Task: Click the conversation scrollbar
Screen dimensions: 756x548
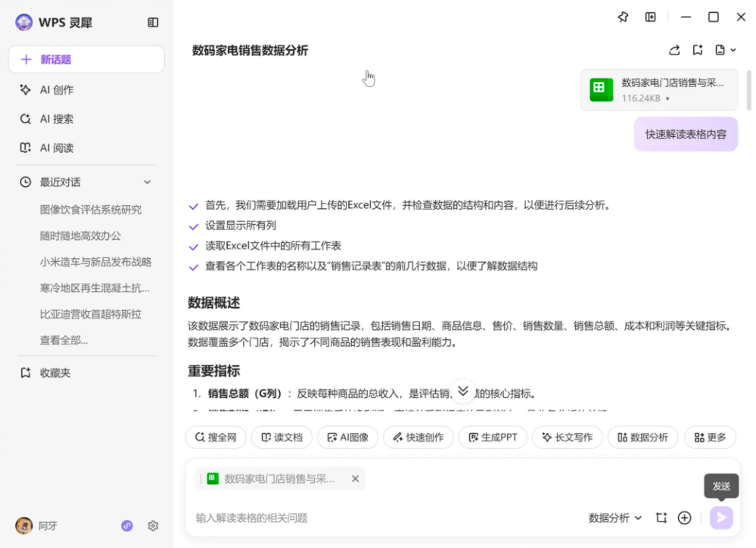Action: pos(748,91)
